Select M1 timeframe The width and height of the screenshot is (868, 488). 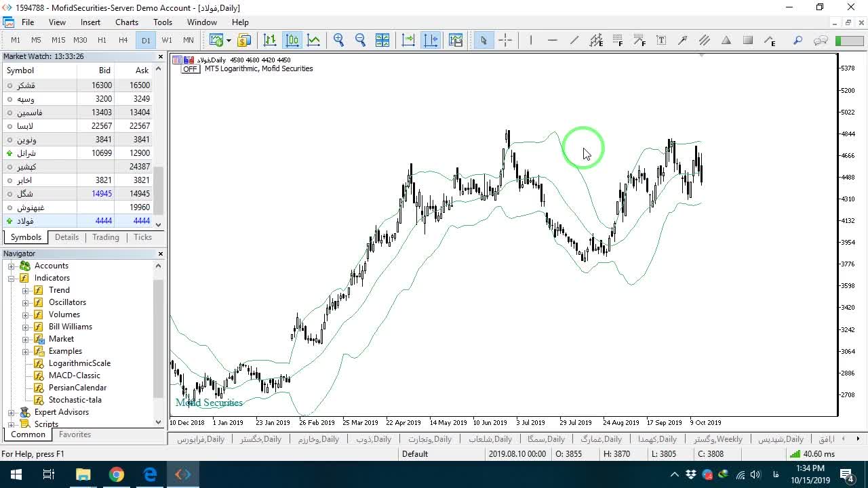coord(16,40)
